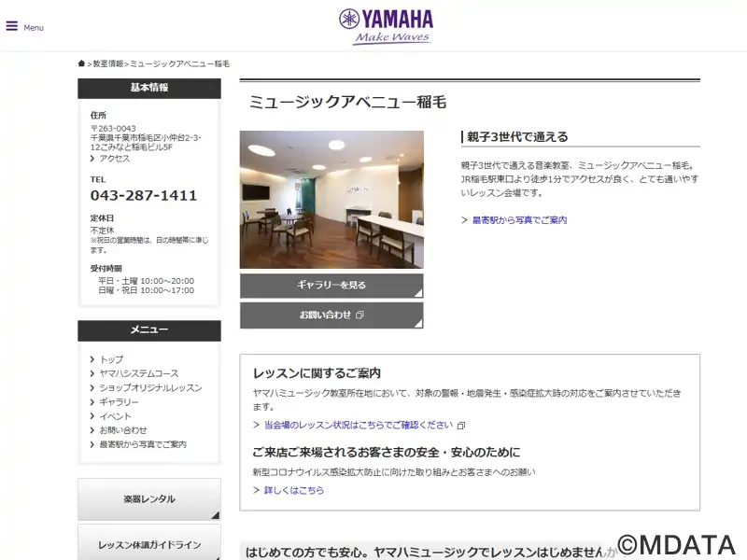The image size is (747, 560).
Task: Click the お問い合わせ button below the photo
Action: click(x=331, y=315)
